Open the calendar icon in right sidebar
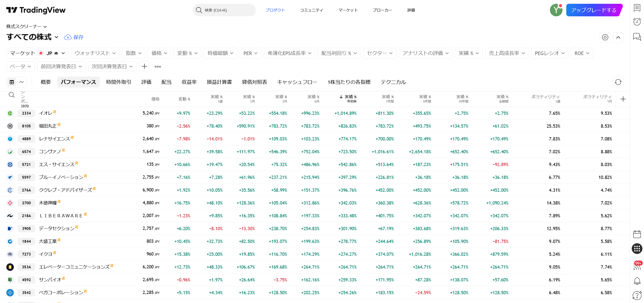 point(637,234)
